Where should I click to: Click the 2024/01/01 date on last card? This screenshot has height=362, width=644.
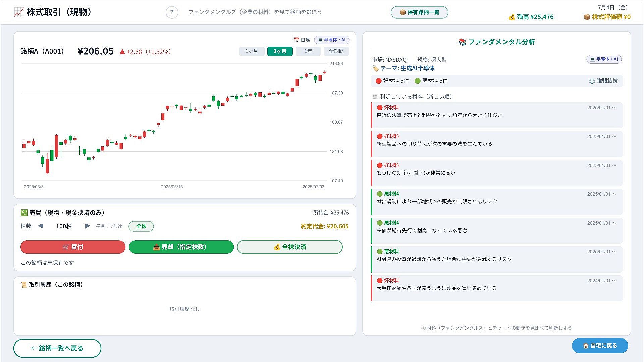[602, 281]
